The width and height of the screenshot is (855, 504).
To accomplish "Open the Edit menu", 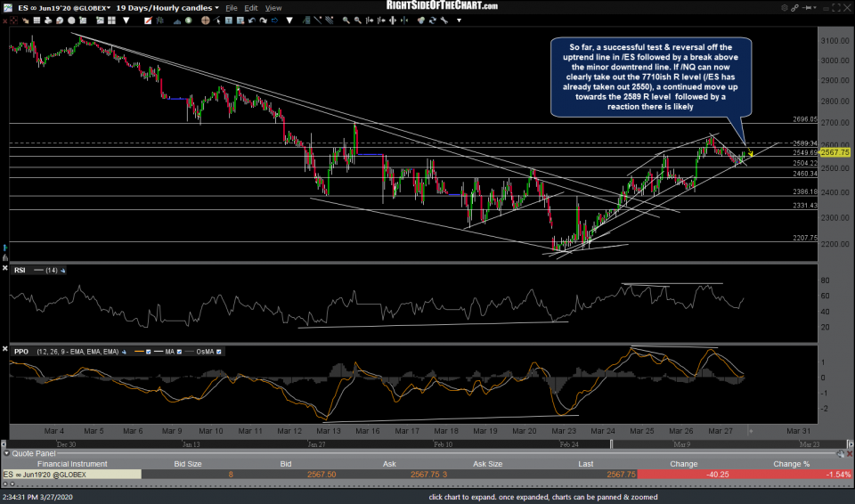I will coord(251,8).
